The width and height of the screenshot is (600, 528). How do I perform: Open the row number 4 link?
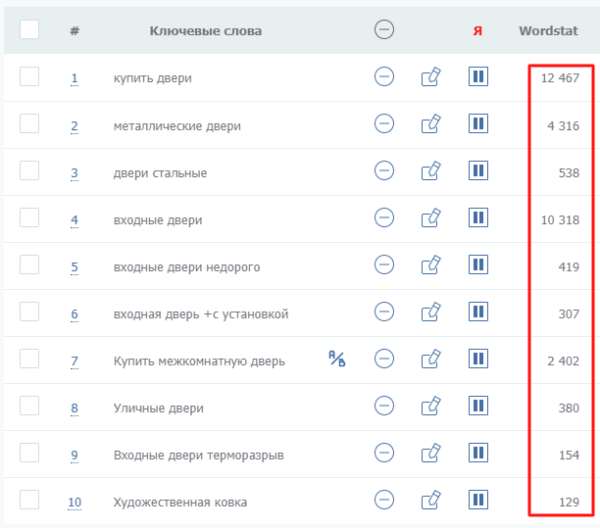pyautogui.click(x=74, y=220)
